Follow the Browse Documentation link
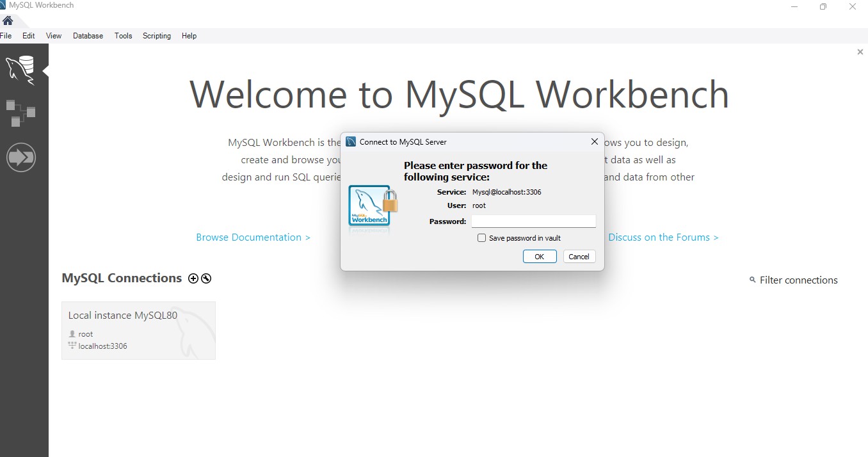868x457 pixels. (x=253, y=237)
